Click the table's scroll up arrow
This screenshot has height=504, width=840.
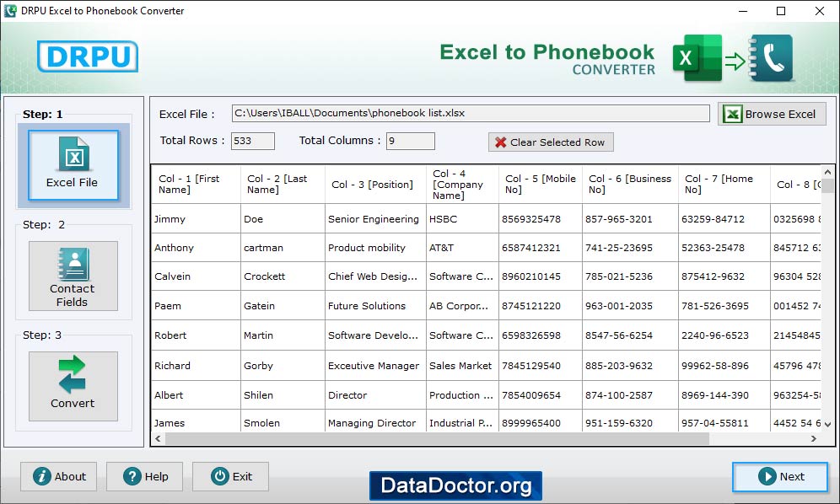827,173
